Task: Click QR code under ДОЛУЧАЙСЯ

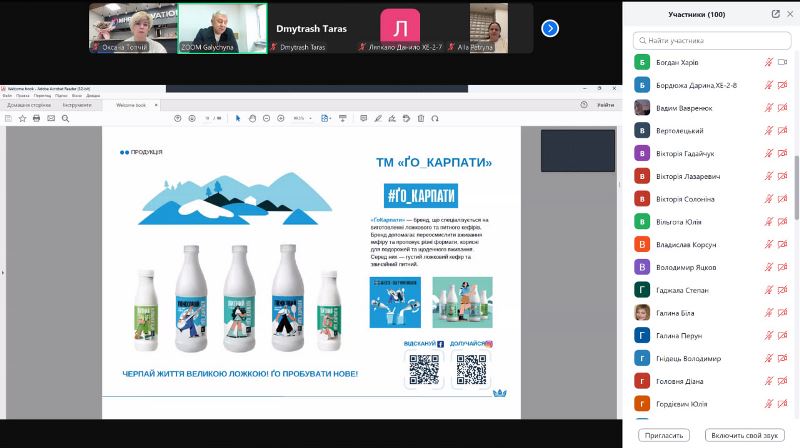Action: [471, 369]
